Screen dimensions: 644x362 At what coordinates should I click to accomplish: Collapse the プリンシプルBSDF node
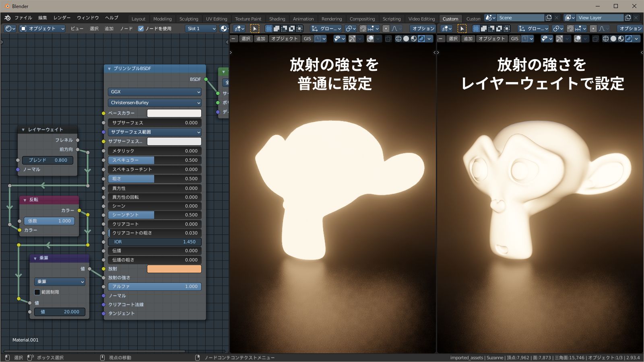click(x=109, y=69)
